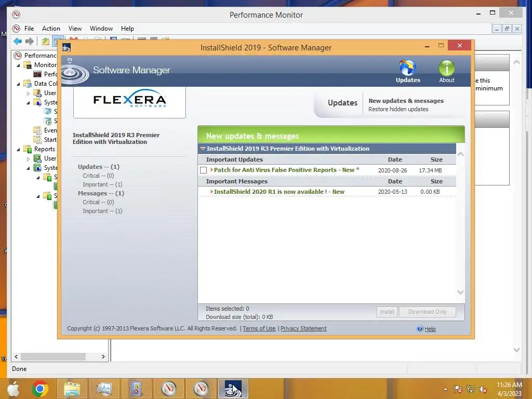
Task: Click the Size column header under Important Updates
Action: (436, 159)
